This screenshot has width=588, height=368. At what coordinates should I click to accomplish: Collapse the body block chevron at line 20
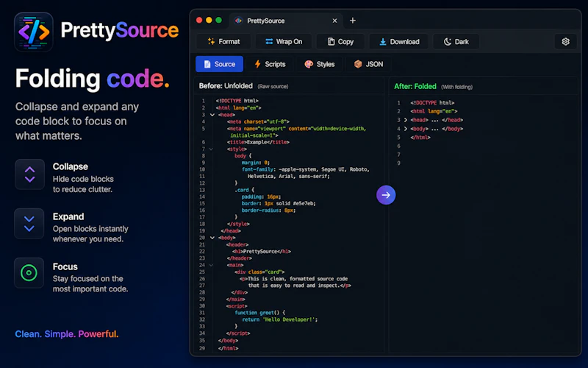click(212, 238)
